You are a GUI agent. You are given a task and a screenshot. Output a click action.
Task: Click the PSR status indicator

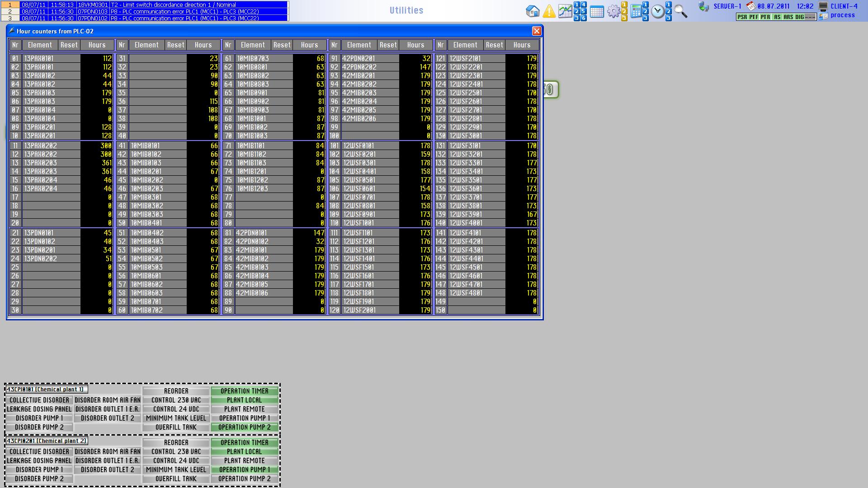click(742, 17)
